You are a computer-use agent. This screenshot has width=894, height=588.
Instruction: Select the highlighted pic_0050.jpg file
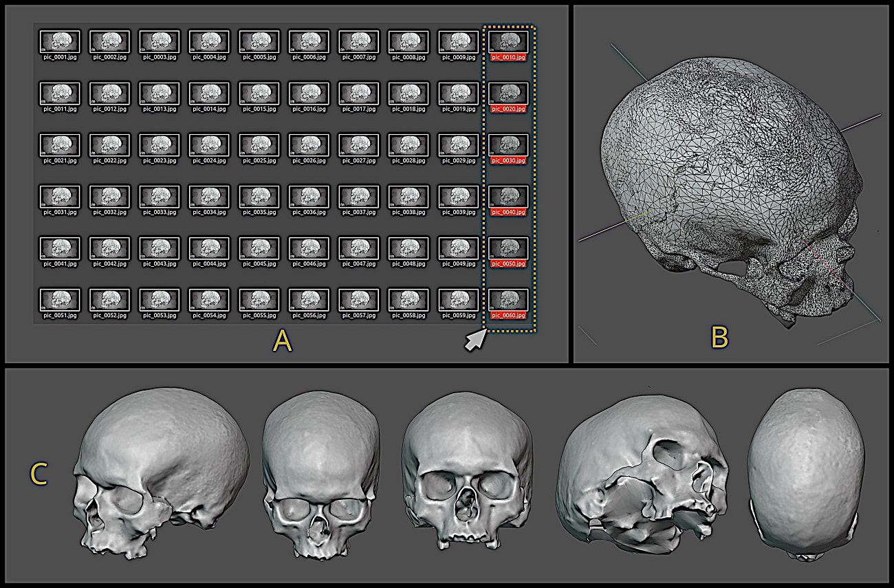pyautogui.click(x=508, y=248)
